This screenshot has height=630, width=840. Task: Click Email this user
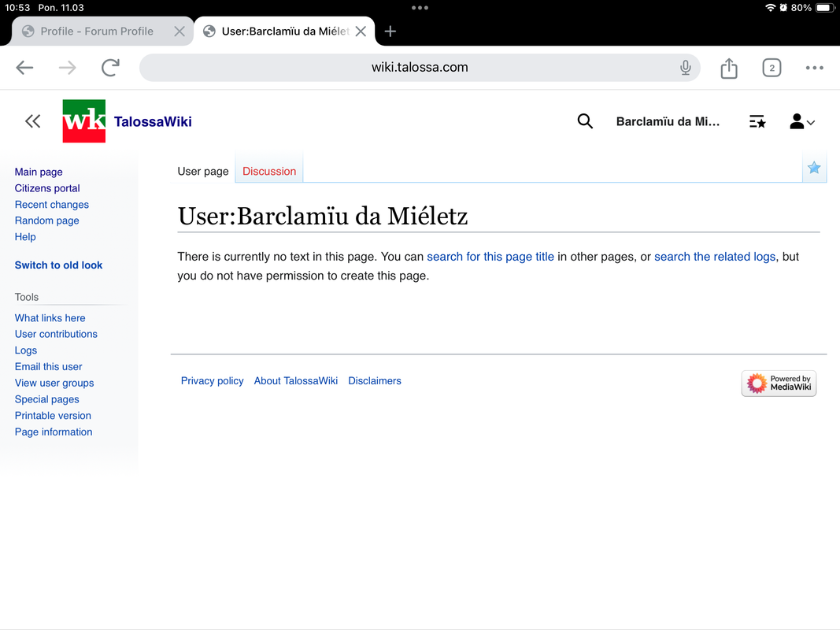pos(48,366)
